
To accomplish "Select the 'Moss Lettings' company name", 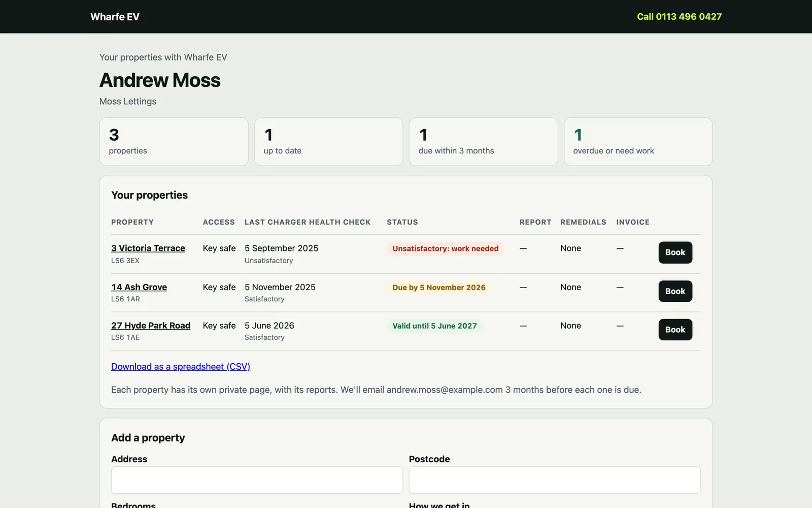I will pyautogui.click(x=128, y=101).
